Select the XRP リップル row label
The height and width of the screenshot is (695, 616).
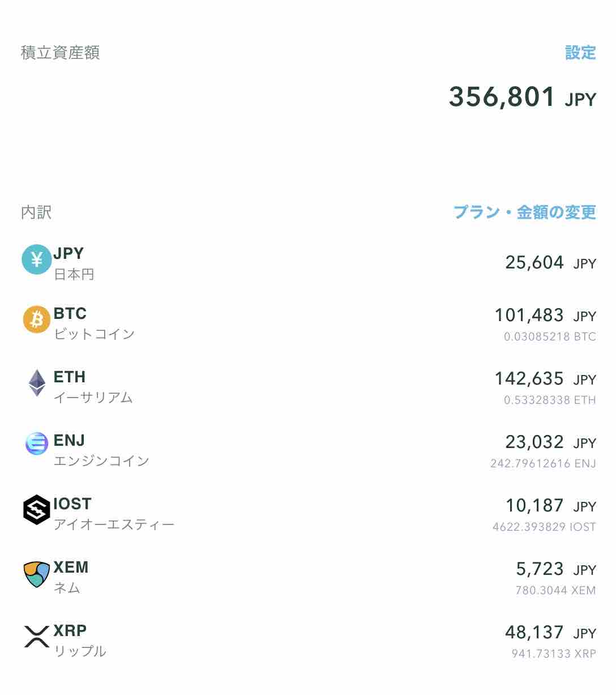coord(80,641)
